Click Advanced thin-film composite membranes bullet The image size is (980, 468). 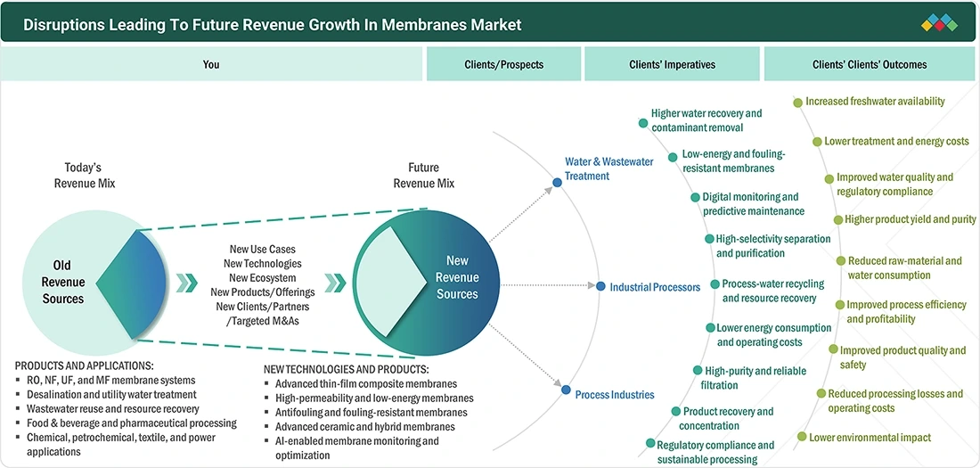click(366, 383)
